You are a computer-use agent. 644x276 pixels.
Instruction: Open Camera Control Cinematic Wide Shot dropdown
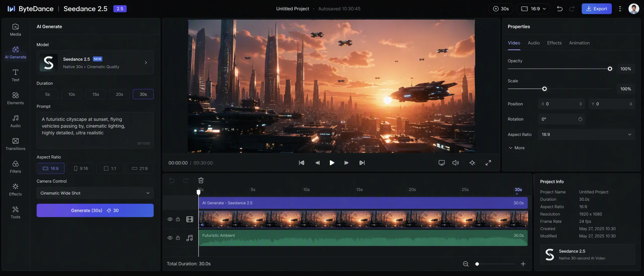click(x=95, y=193)
